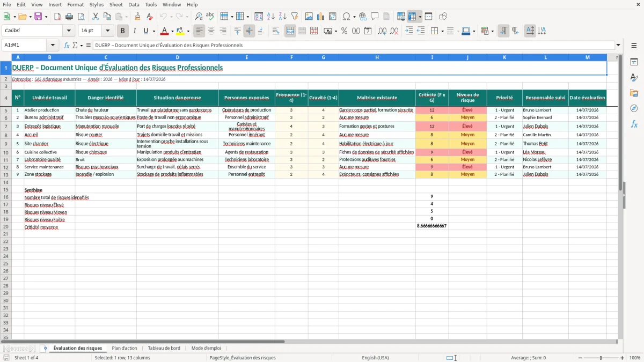The width and height of the screenshot is (644, 362).
Task: Insert Image icon
Action: [309, 17]
